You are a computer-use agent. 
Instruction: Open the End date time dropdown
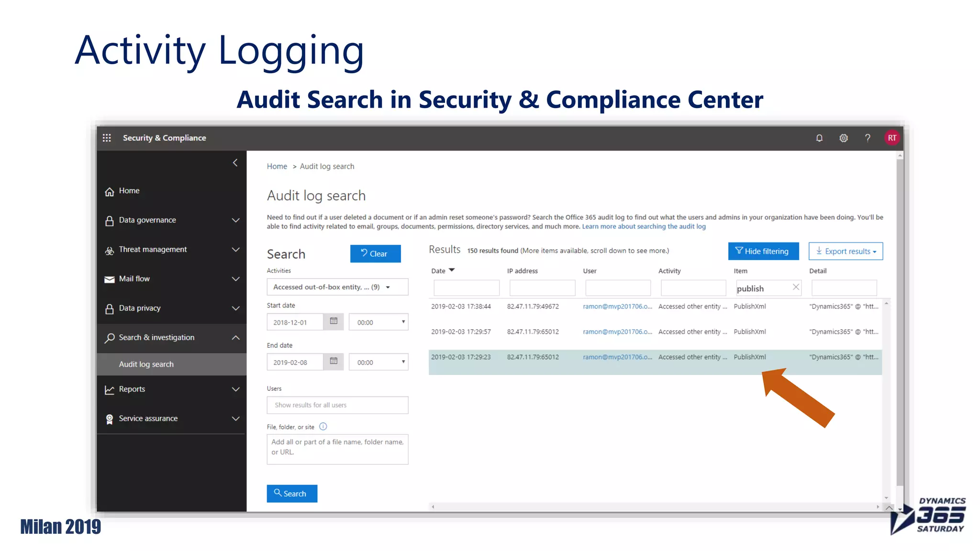(x=379, y=362)
